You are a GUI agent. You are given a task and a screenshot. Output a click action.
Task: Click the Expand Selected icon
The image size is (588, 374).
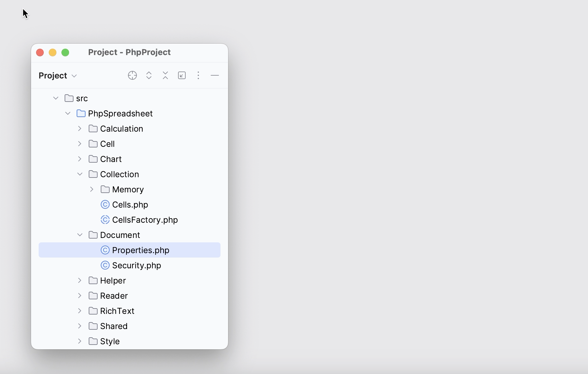pyautogui.click(x=149, y=75)
